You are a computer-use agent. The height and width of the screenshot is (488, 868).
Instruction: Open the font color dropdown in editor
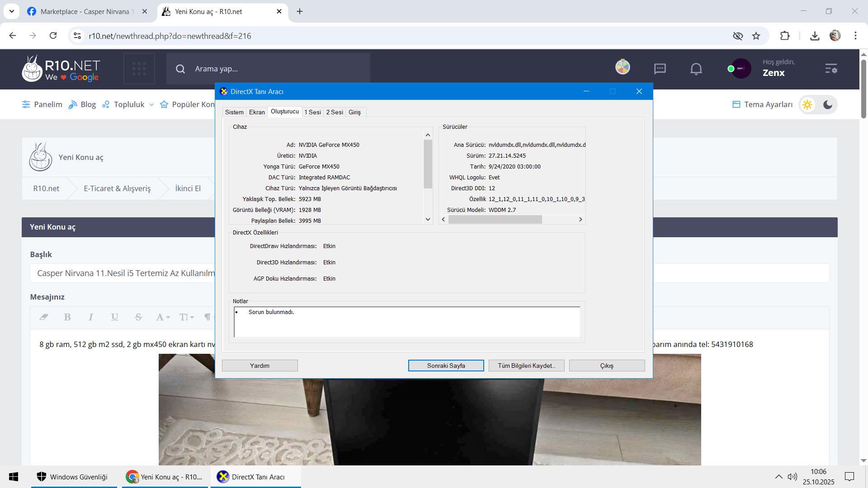pos(163,317)
